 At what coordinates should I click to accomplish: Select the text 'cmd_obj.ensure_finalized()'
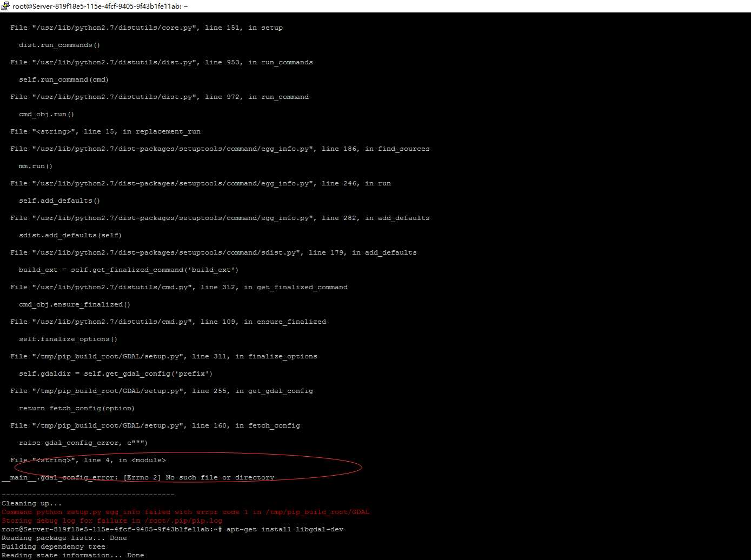point(75,304)
